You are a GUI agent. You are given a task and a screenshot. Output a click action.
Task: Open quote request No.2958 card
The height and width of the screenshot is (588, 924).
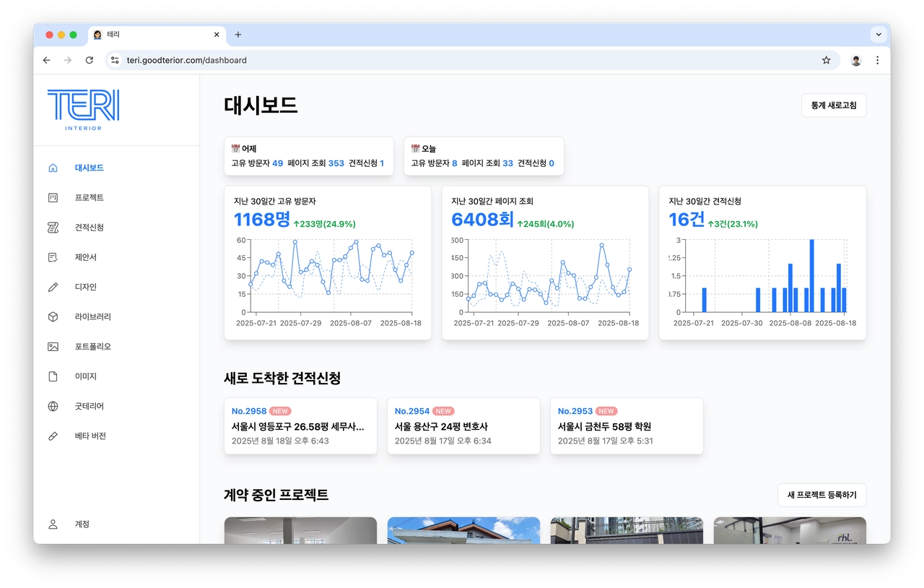tap(300, 425)
